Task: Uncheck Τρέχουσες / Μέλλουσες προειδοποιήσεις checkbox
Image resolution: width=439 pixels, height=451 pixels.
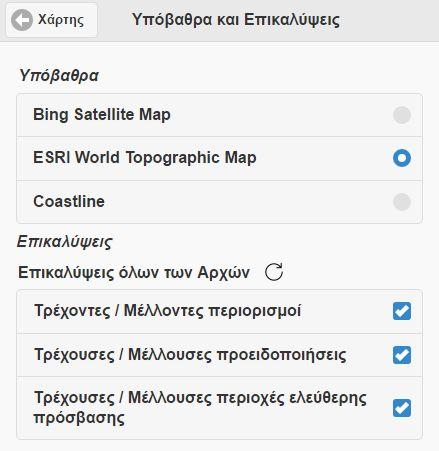Action: pyautogui.click(x=402, y=355)
